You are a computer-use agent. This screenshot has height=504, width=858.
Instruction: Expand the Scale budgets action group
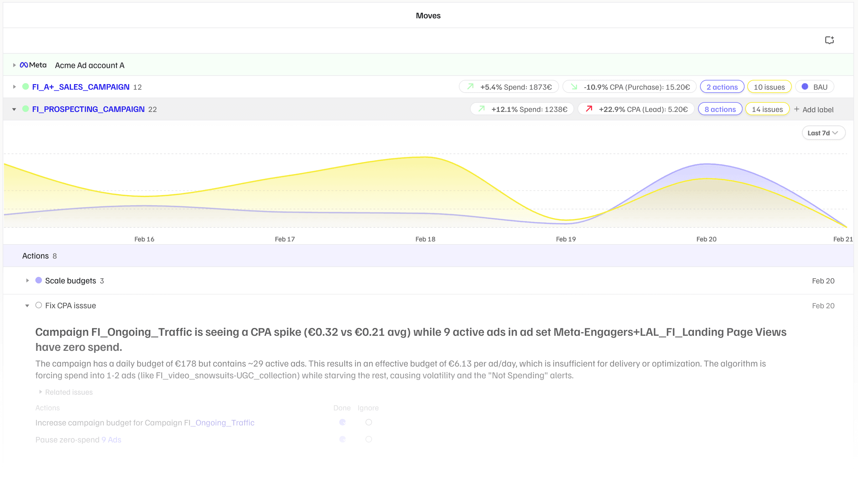(28, 281)
